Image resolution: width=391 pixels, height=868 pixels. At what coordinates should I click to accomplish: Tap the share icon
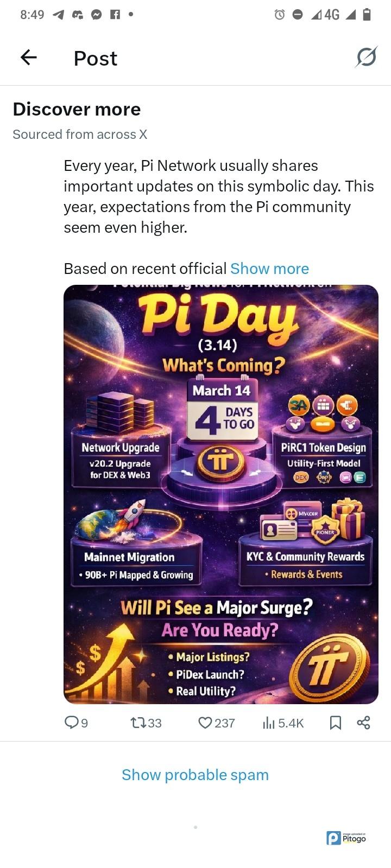click(x=363, y=722)
